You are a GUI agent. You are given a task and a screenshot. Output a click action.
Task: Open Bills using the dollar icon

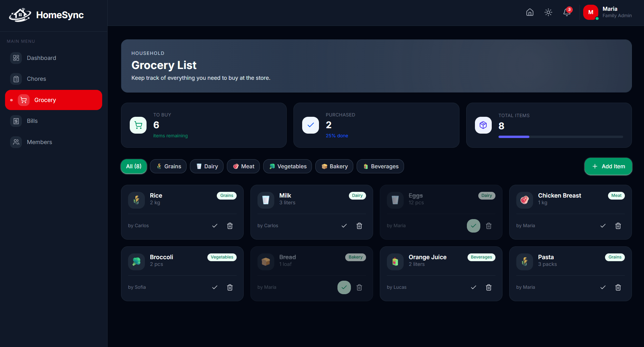point(16,121)
